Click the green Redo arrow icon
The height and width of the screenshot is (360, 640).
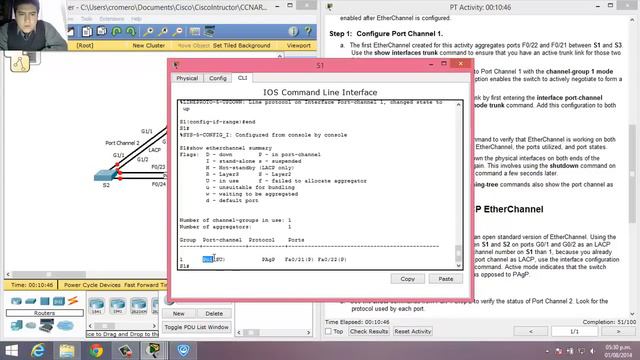point(131,31)
